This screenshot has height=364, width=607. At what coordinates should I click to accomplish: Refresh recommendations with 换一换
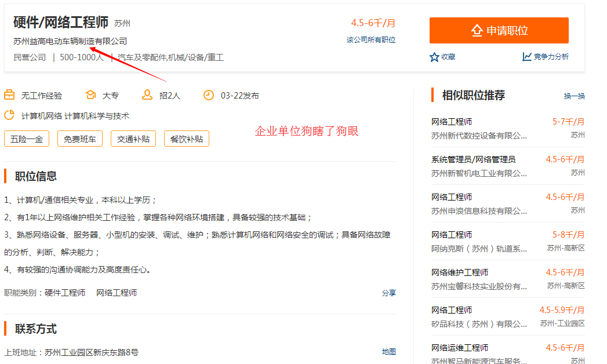[x=574, y=96]
